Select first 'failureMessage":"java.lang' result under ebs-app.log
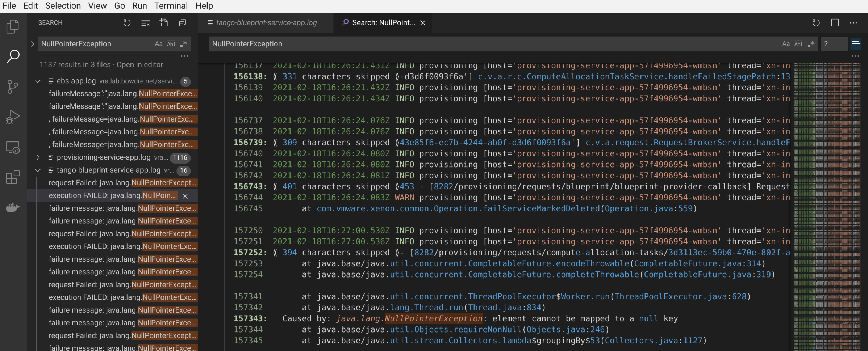The image size is (868, 351). point(123,94)
